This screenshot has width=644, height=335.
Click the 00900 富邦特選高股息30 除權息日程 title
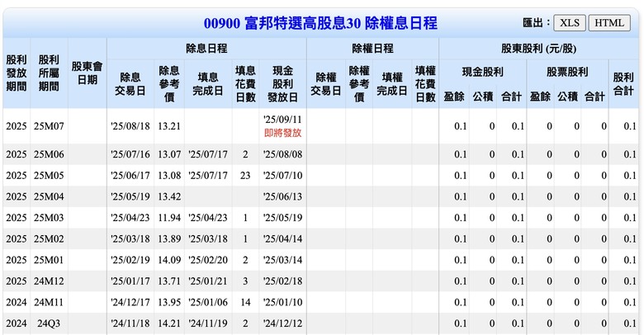click(320, 23)
